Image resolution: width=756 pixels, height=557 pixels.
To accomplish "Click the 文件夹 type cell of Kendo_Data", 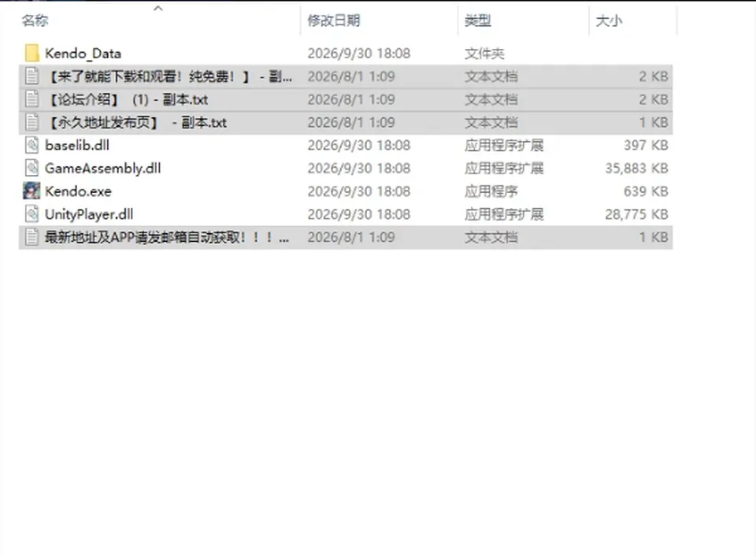I will pyautogui.click(x=484, y=54).
